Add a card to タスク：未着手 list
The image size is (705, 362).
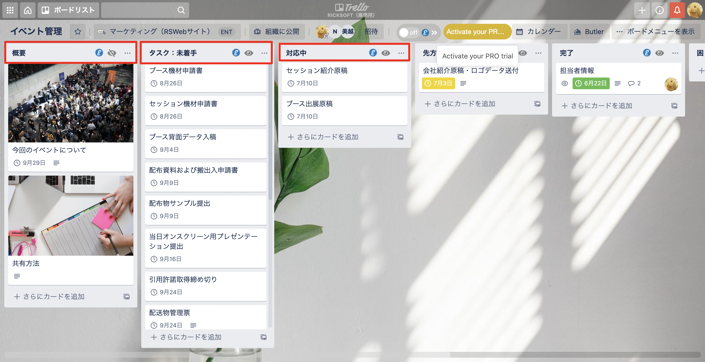186,337
